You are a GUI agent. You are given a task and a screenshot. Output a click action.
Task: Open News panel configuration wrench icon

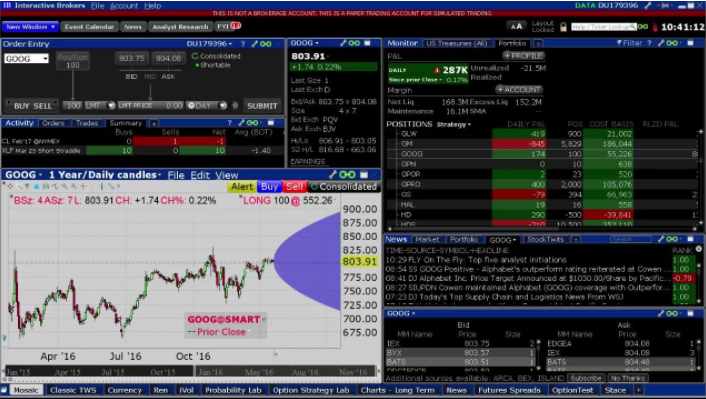pyautogui.click(x=661, y=239)
